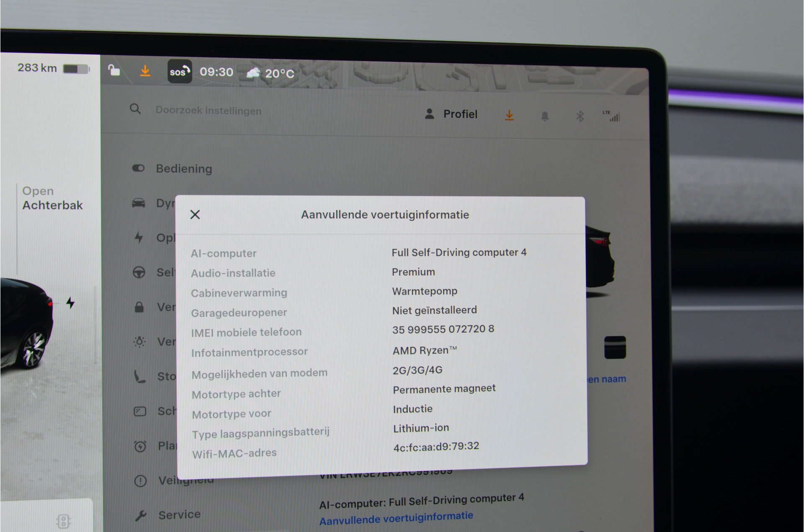Image resolution: width=804 pixels, height=532 pixels.
Task: Tap the weather cloud icon at 20°C
Action: [253, 73]
